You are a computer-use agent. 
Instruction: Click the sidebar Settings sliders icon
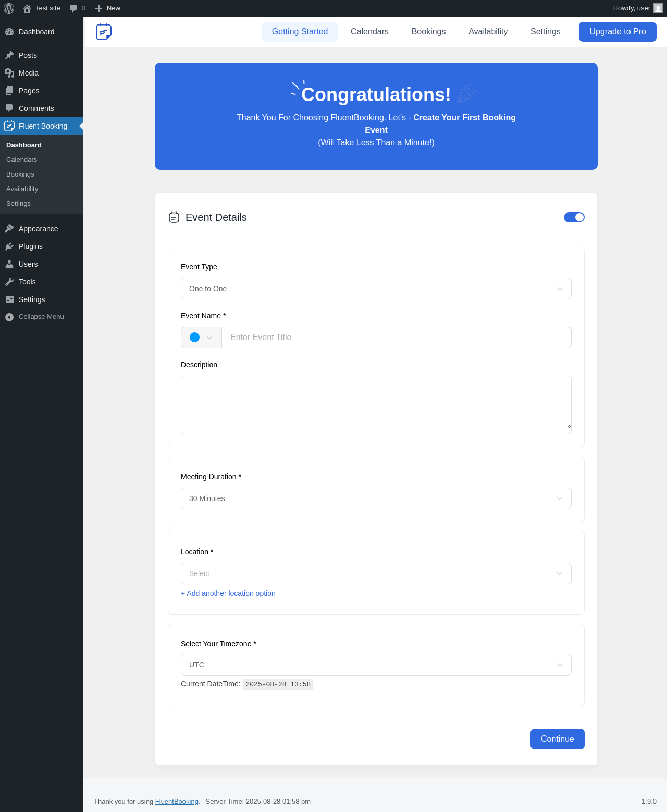coord(9,299)
